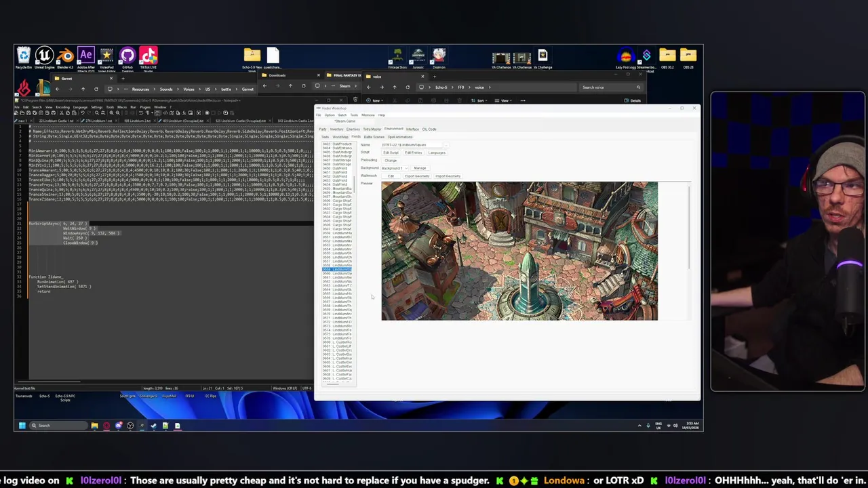Click the Preloading Change button
Image resolution: width=868 pixels, height=488 pixels.
[391, 161]
